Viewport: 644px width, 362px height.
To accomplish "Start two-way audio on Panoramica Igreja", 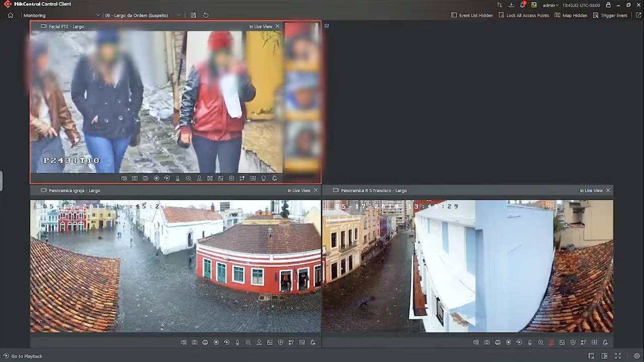I will pos(237,342).
